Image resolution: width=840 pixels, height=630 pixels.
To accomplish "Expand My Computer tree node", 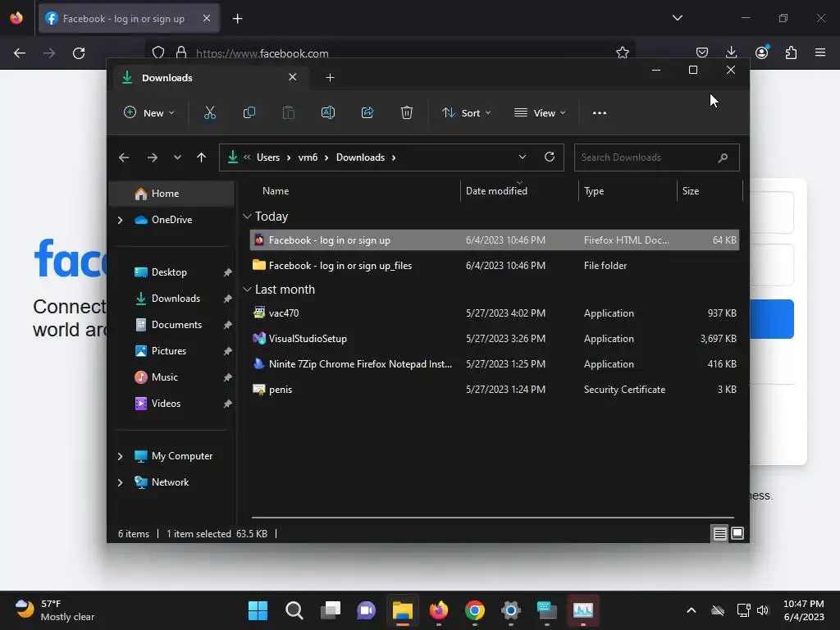I will (120, 456).
